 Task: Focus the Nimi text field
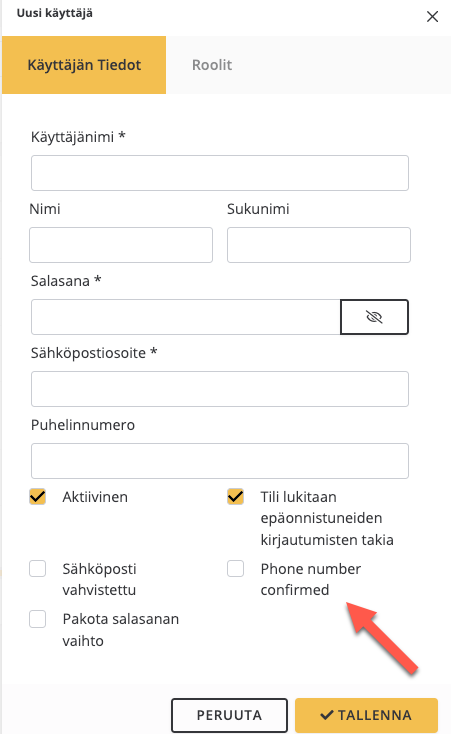click(121, 245)
